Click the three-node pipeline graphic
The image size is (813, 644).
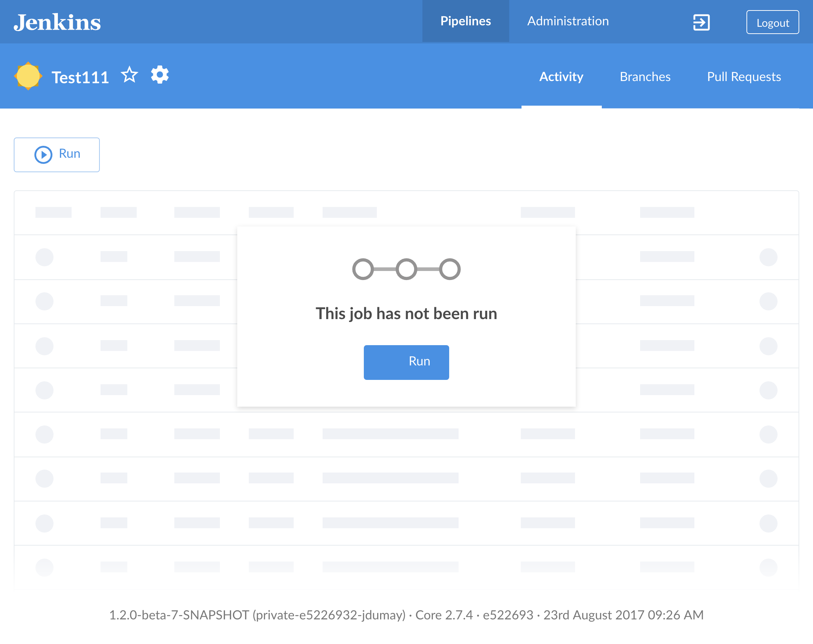point(406,269)
